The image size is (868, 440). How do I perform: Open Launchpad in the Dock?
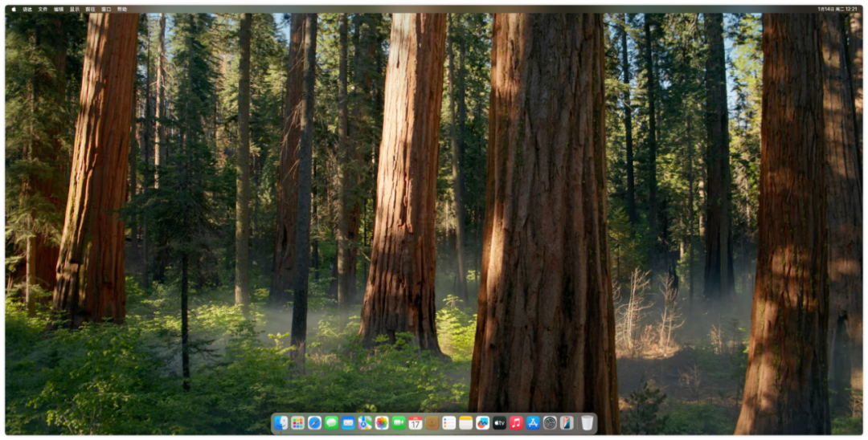(297, 422)
